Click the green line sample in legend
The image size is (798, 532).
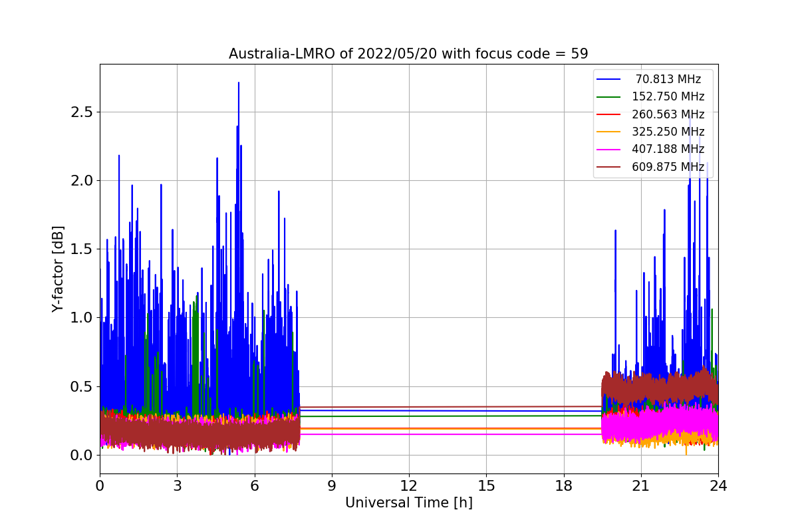(609, 96)
